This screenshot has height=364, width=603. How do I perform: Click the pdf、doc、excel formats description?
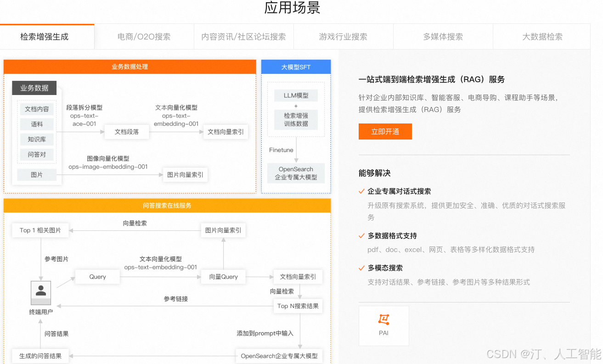[x=451, y=250]
